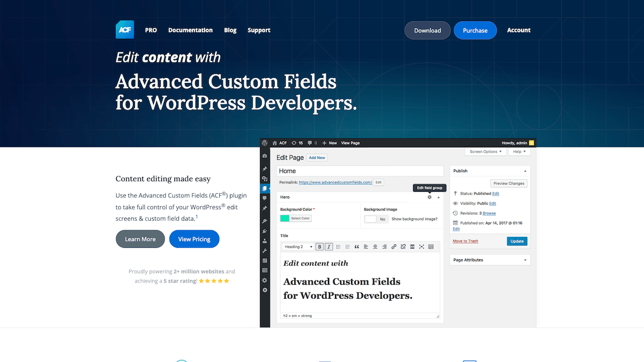The image size is (644, 362).
Task: Open Dashboard icon in the WordPress sidebar
Action: tap(265, 156)
